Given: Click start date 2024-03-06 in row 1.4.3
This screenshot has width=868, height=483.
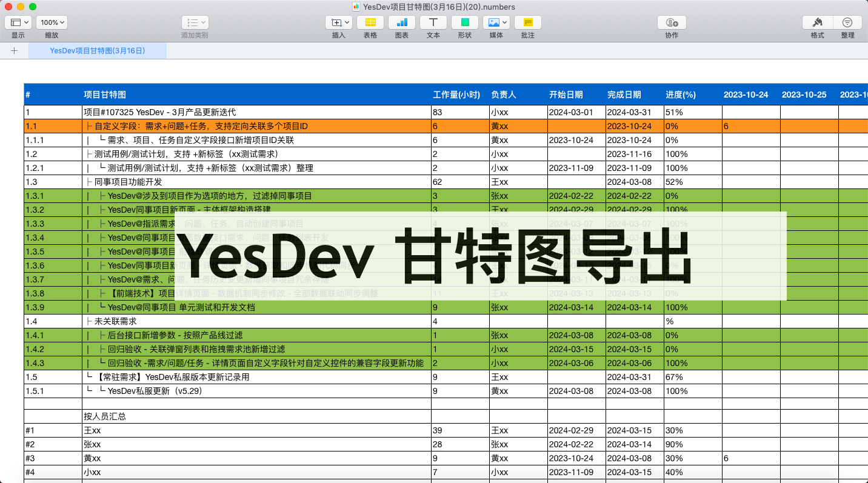Looking at the screenshot, I should tap(576, 363).
